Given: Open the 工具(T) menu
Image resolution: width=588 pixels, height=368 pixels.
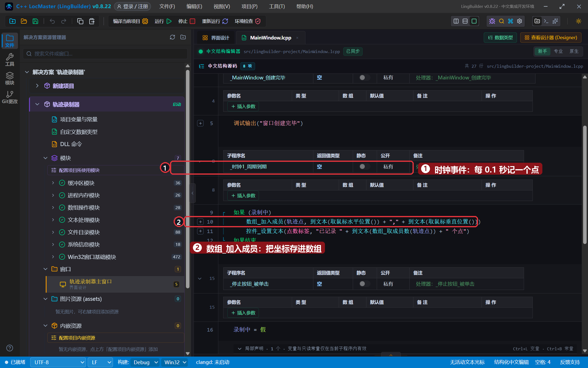Looking at the screenshot, I should [x=277, y=6].
